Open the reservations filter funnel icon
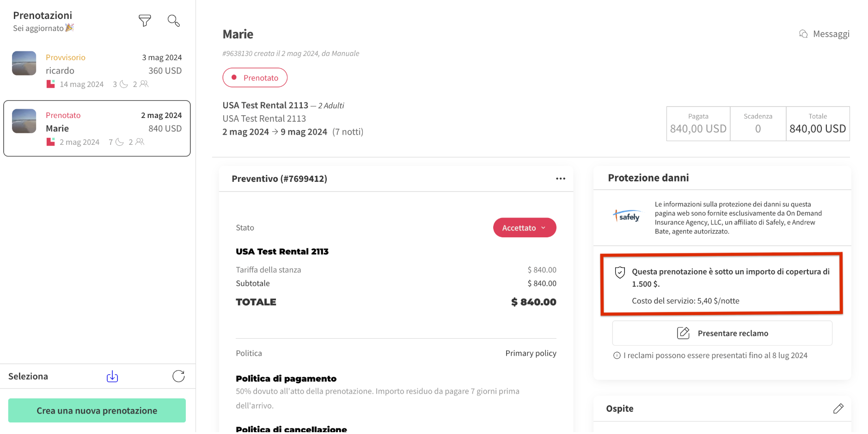The width and height of the screenshot is (868, 434). [x=145, y=20]
